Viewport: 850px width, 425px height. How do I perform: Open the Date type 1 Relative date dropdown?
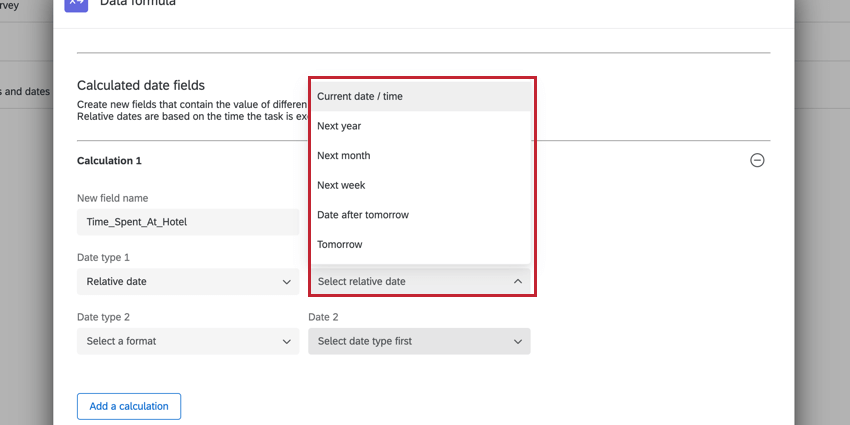click(x=187, y=282)
